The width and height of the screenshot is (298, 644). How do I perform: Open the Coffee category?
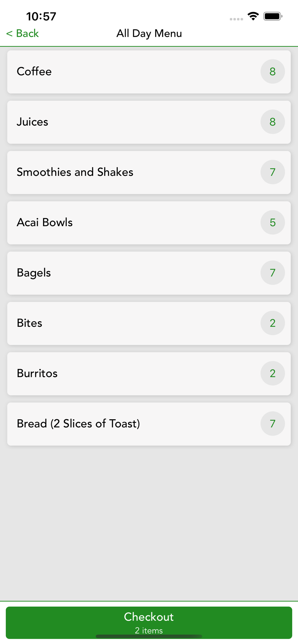129,72
